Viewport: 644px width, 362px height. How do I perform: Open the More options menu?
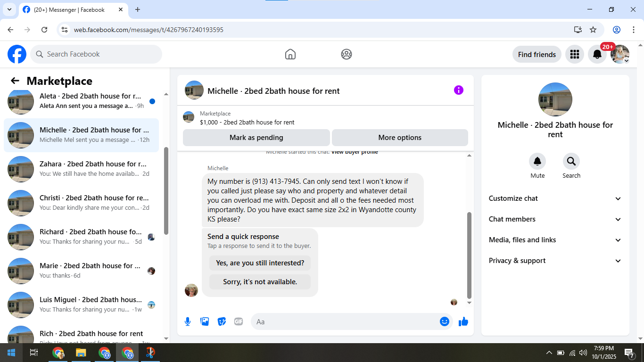400,138
